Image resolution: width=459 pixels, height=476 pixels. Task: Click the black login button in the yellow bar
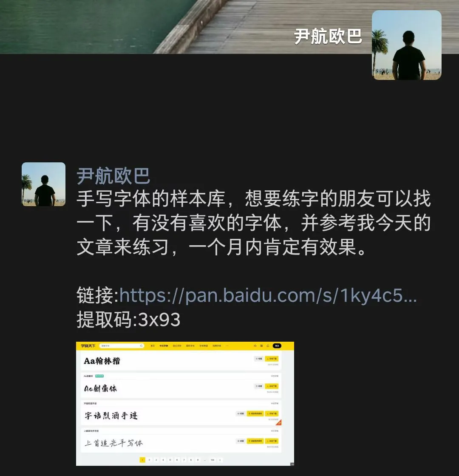pos(277,346)
